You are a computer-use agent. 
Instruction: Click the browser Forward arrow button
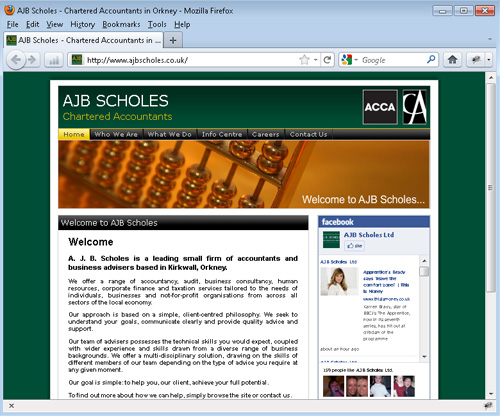(32, 60)
